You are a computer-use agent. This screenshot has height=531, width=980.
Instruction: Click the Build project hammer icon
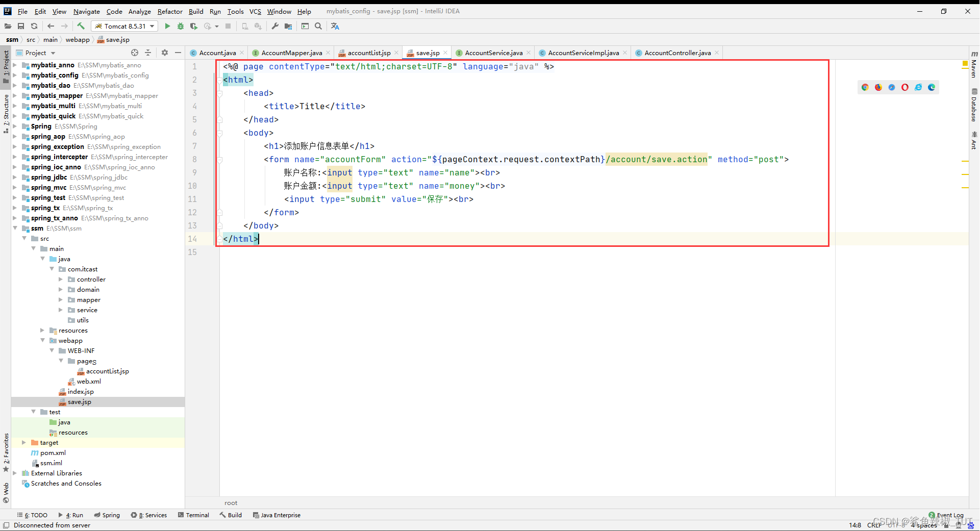[x=81, y=26]
